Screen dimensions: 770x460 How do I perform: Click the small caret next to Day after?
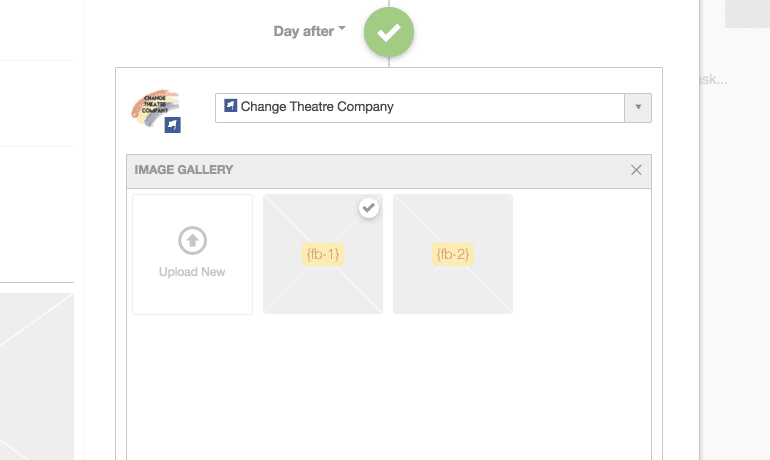coord(342,29)
